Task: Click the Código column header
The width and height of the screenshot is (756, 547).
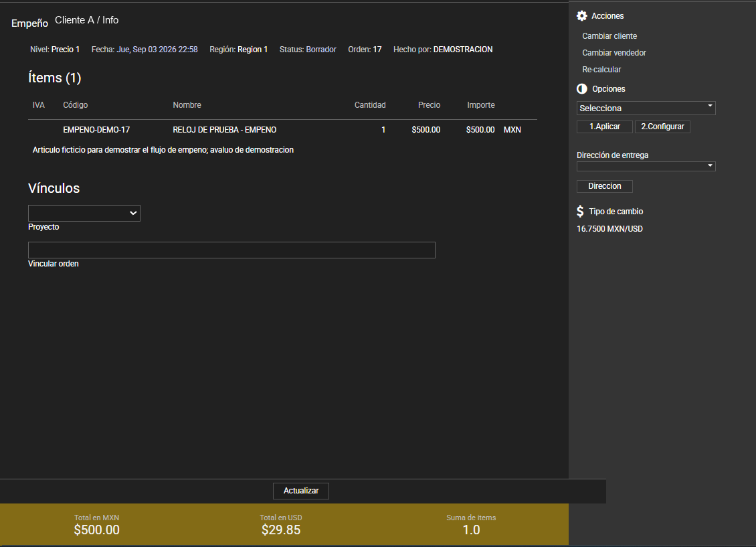Action: coord(75,105)
